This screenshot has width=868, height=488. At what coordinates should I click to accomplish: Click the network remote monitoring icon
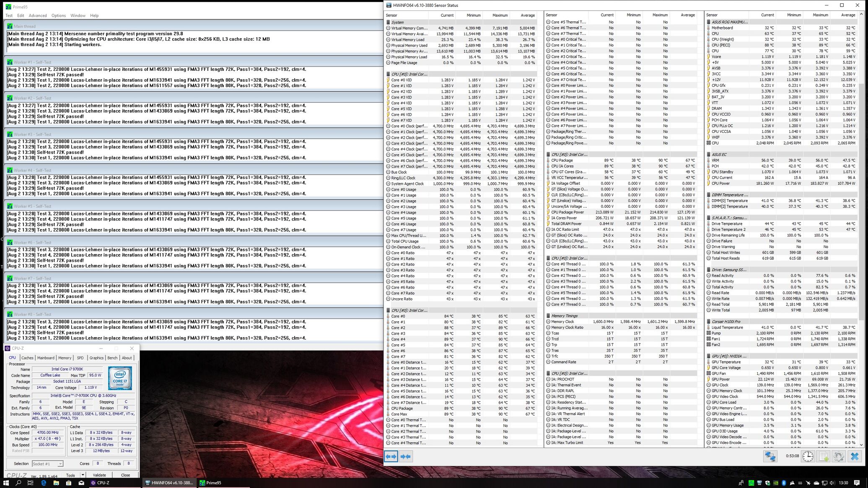click(x=770, y=457)
